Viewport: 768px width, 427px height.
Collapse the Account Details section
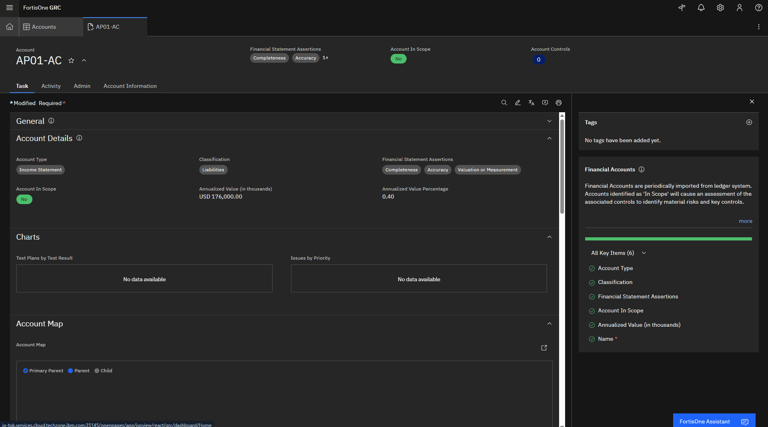click(549, 139)
